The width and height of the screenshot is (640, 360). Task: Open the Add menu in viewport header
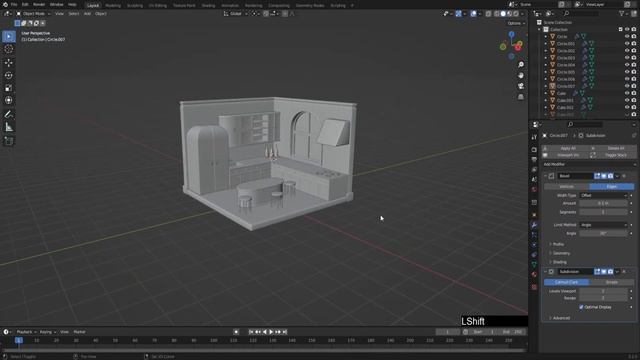click(x=87, y=13)
